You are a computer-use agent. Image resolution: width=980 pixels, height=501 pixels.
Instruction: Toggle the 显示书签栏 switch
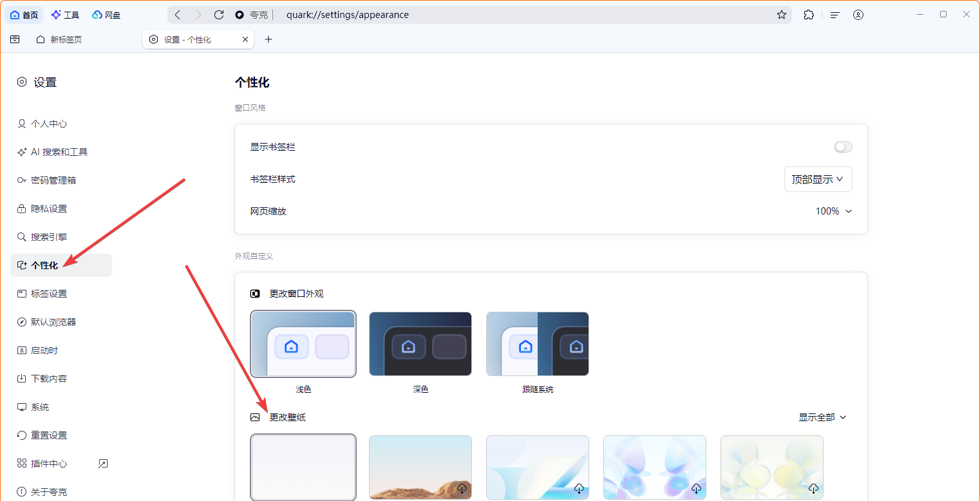[843, 147]
